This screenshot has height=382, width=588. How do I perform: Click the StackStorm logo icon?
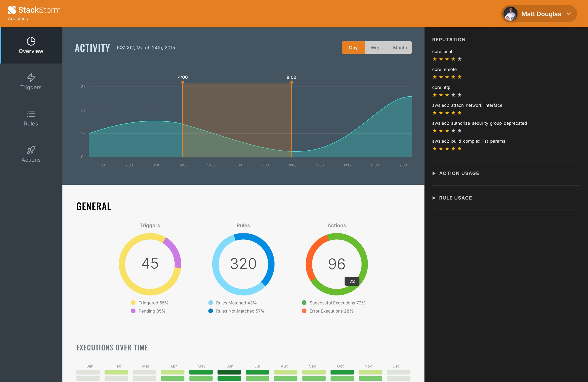(12, 10)
